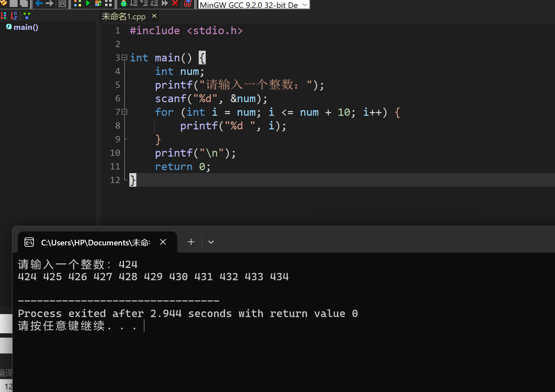
Task: Click the compile and run icon
Action: (98, 3)
